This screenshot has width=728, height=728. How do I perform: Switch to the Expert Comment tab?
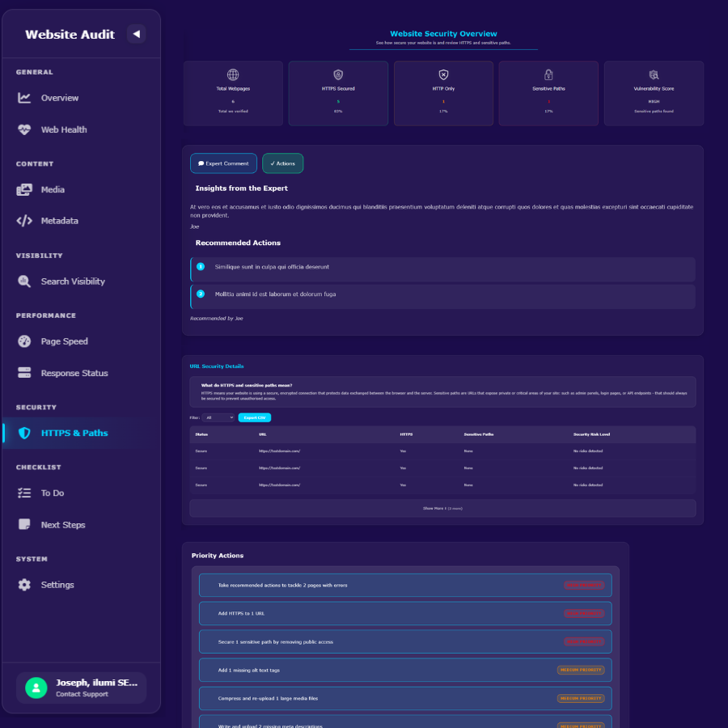pos(223,163)
